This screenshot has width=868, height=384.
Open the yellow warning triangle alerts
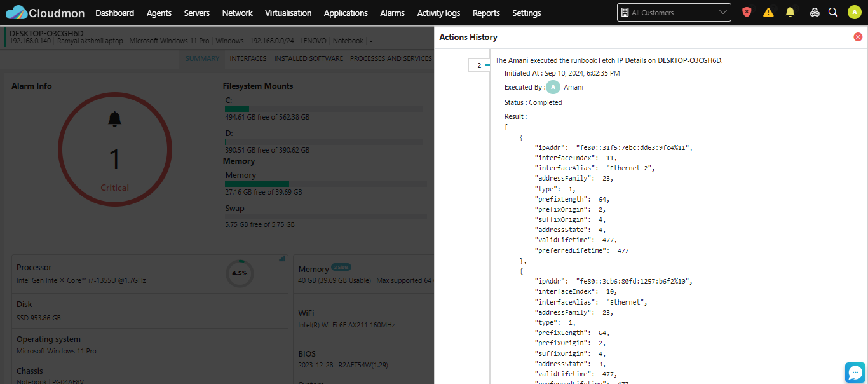768,12
